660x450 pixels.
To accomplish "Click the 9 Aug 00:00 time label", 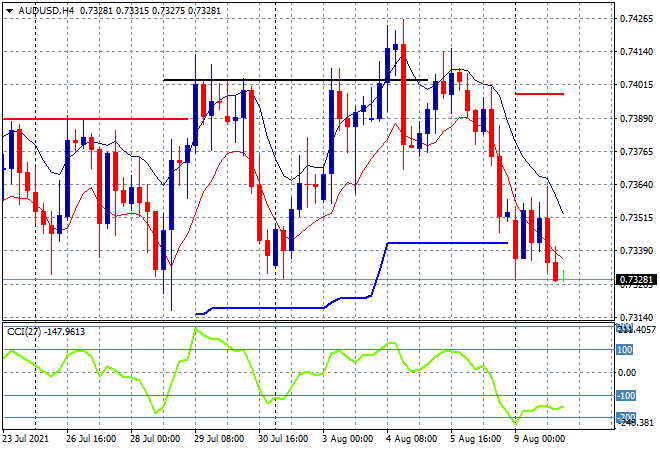I will pos(540,438).
